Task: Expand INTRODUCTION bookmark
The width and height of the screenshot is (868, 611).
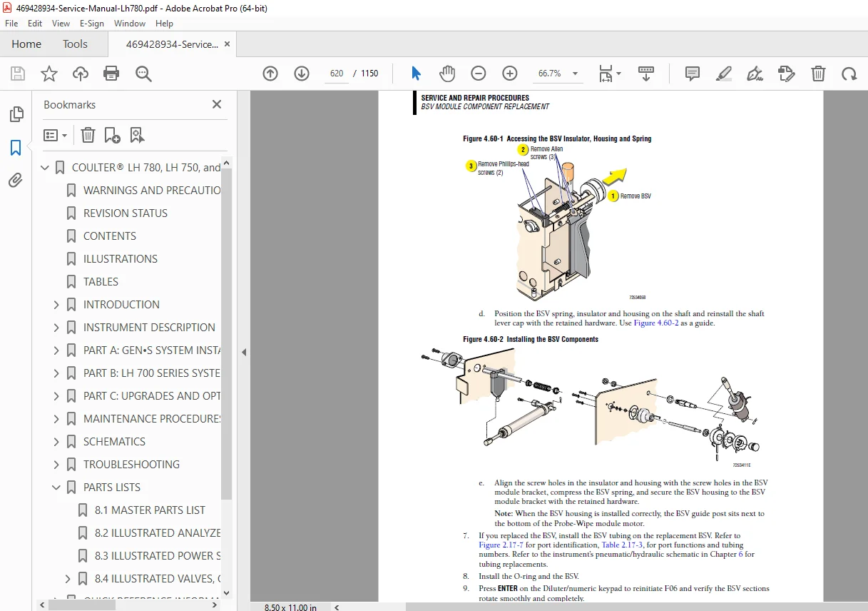Action: pos(56,305)
